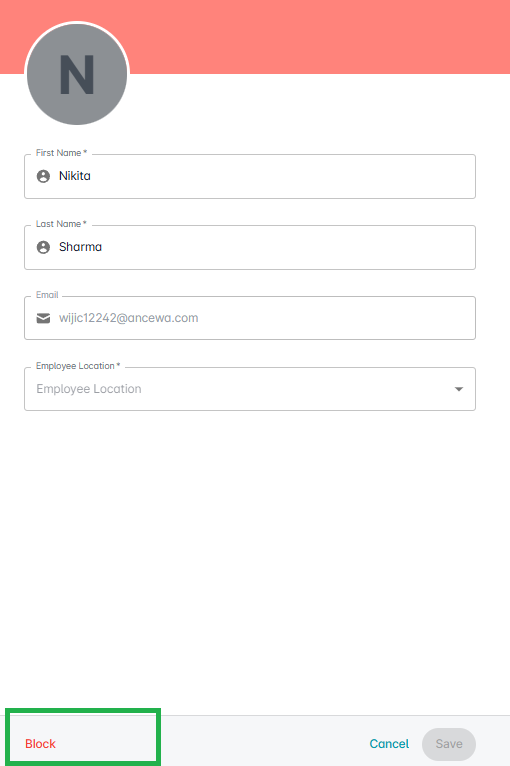Click the person icon beside Nikita
The image size is (510, 766).
pyautogui.click(x=43, y=176)
